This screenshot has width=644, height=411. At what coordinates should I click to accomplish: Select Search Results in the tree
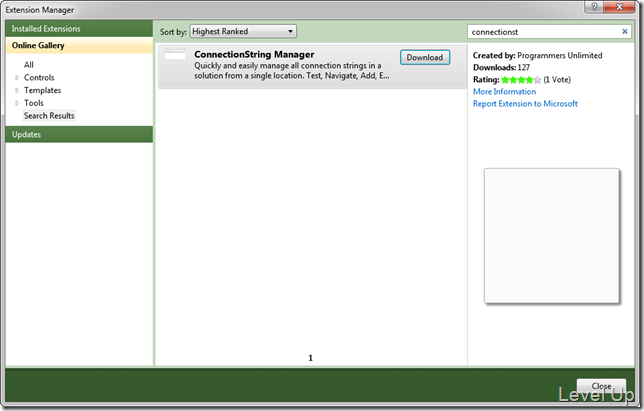(x=49, y=116)
